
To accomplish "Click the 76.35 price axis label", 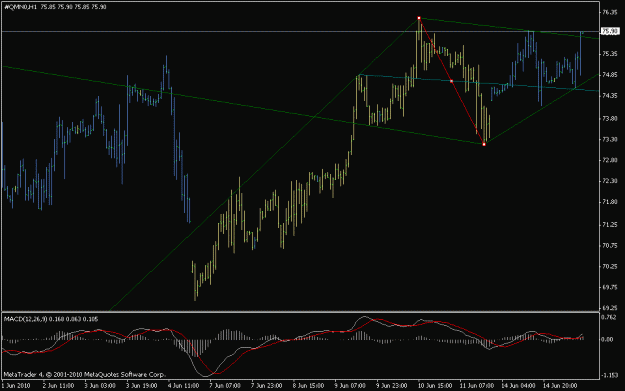I will [x=610, y=12].
